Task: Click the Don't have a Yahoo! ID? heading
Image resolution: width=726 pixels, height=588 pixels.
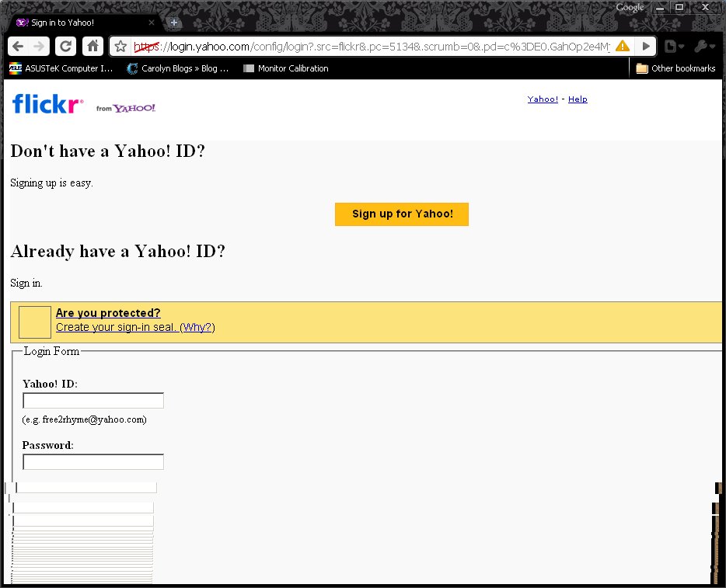Action: [107, 151]
